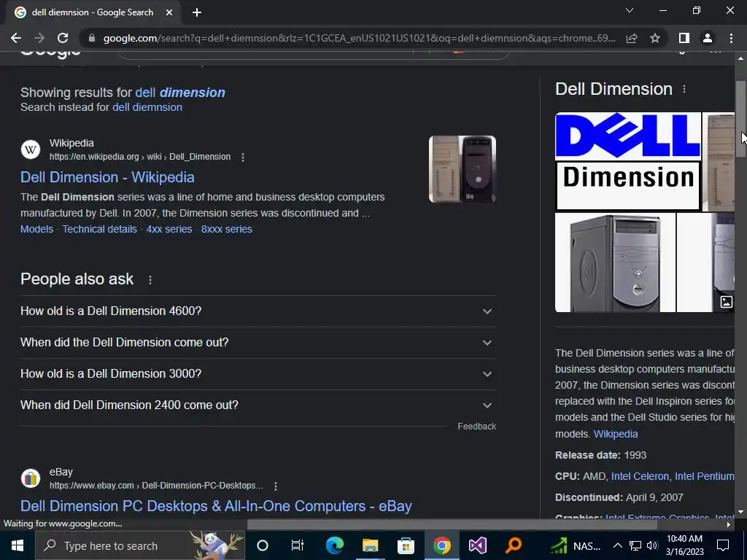Screen dimensions: 747x560
Task: Open About menu for People also ask
Action: pyautogui.click(x=150, y=280)
